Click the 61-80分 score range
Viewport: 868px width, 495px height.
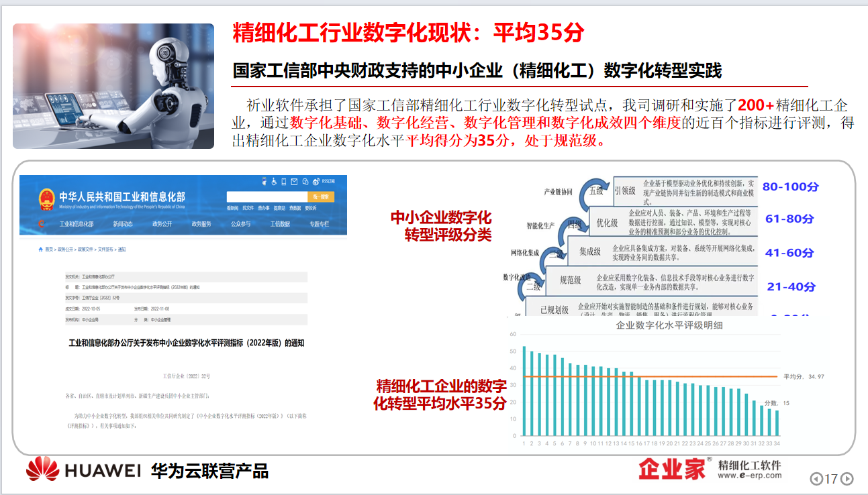point(789,219)
